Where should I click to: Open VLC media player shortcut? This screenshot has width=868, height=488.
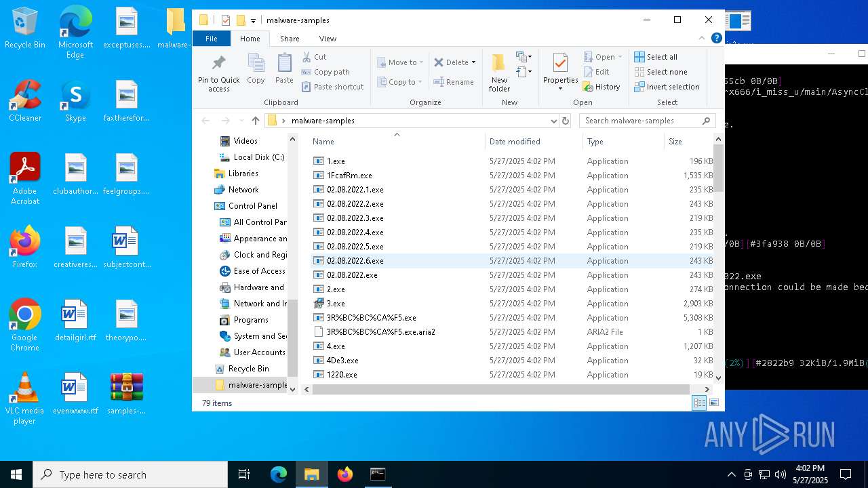coord(25,399)
